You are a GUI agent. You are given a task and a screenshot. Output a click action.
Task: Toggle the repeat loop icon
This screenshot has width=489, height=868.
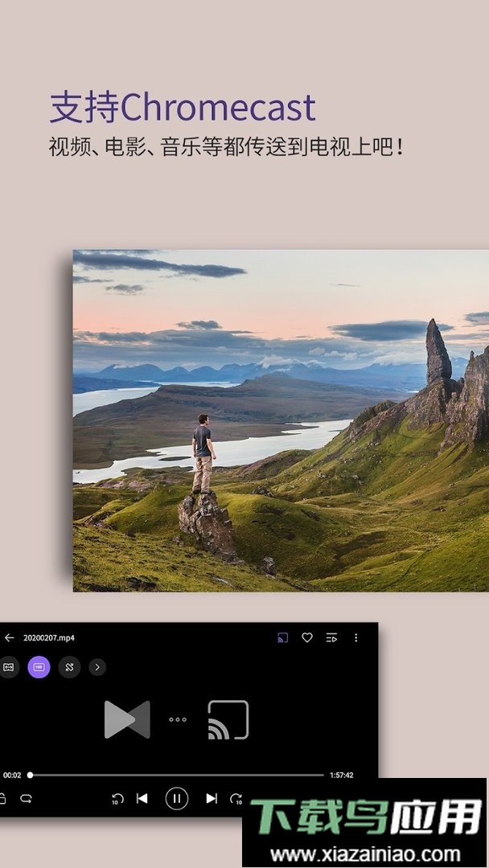26,798
